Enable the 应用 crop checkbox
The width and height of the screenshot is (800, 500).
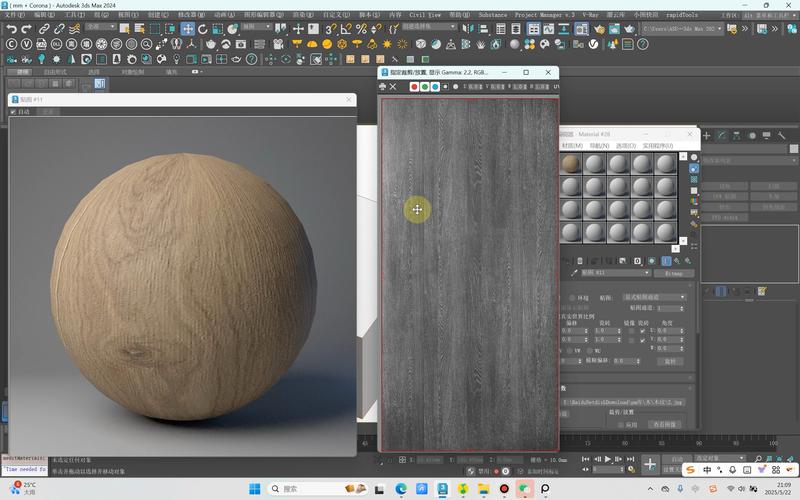point(621,424)
